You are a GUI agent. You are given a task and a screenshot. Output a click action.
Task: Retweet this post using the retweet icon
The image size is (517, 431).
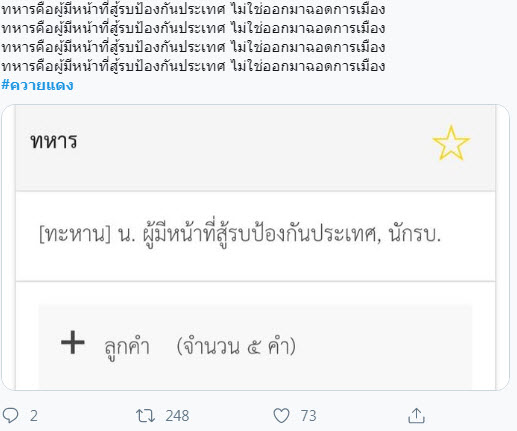pos(145,416)
